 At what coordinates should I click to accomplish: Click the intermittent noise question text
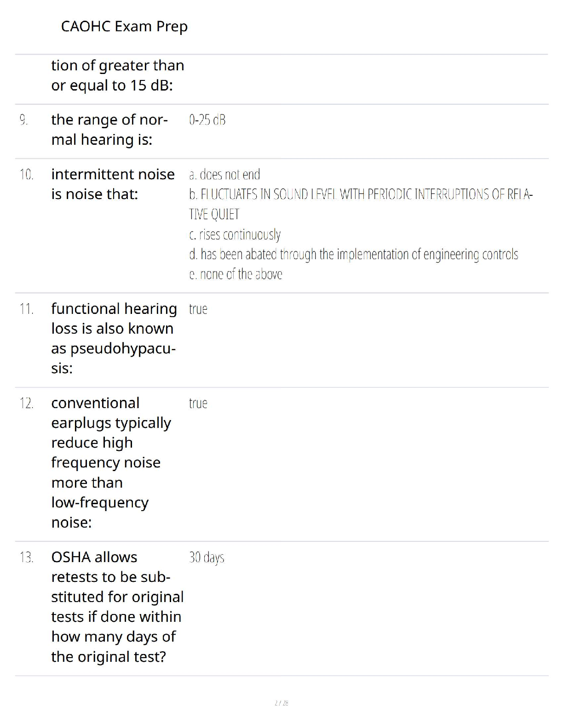tap(113, 184)
